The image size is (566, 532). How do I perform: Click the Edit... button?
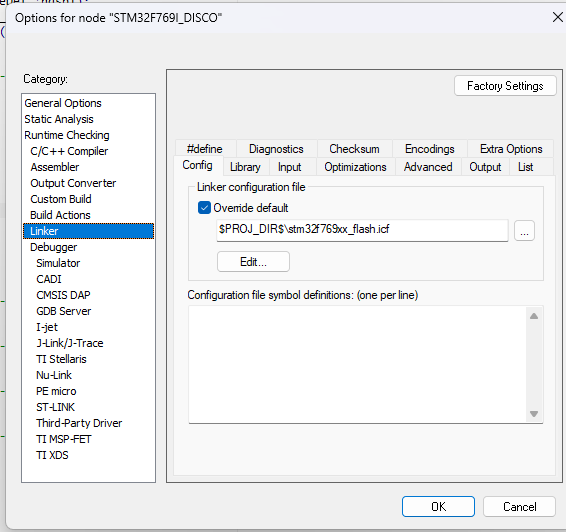[253, 262]
